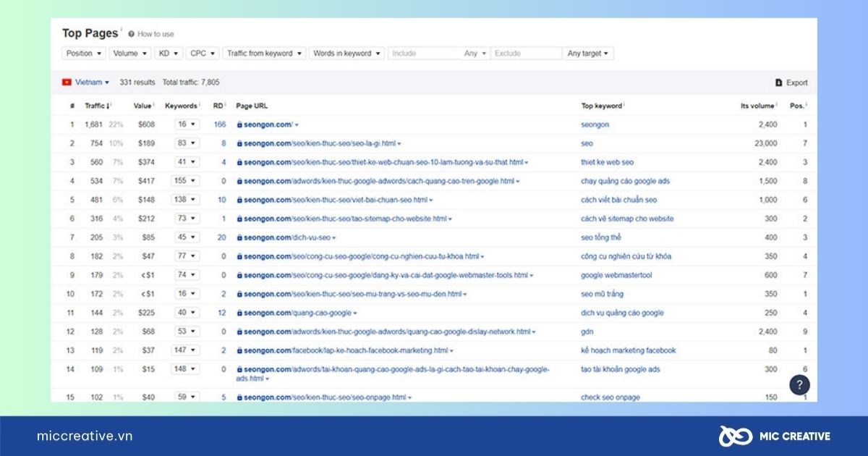Viewport: 868px width, 456px height.
Task: Open the top keyword 'seongon'
Action: (x=595, y=124)
